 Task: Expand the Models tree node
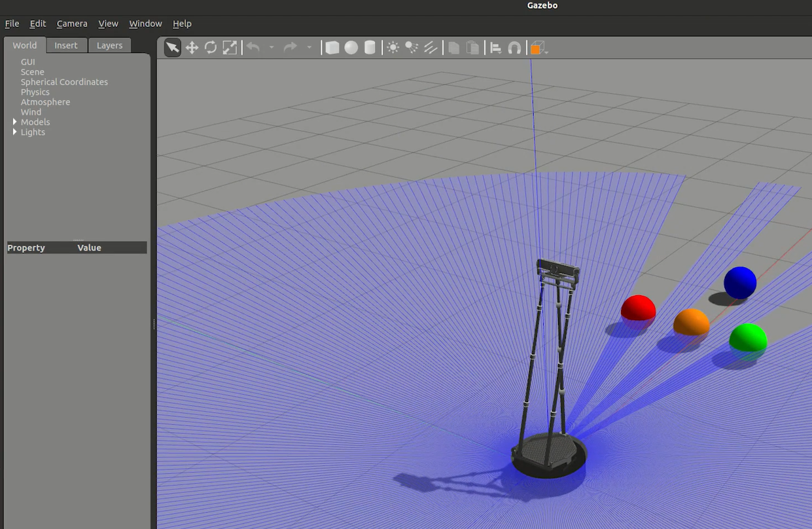coord(15,122)
